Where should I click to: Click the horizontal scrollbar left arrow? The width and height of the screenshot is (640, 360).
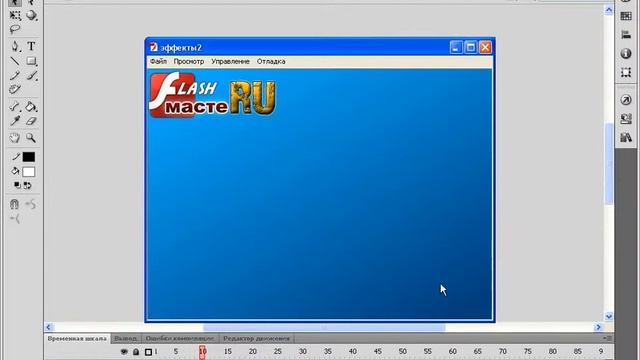49,327
